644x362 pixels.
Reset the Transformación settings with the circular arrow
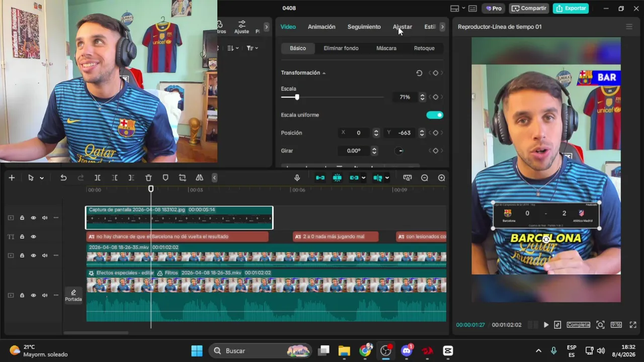click(x=419, y=73)
